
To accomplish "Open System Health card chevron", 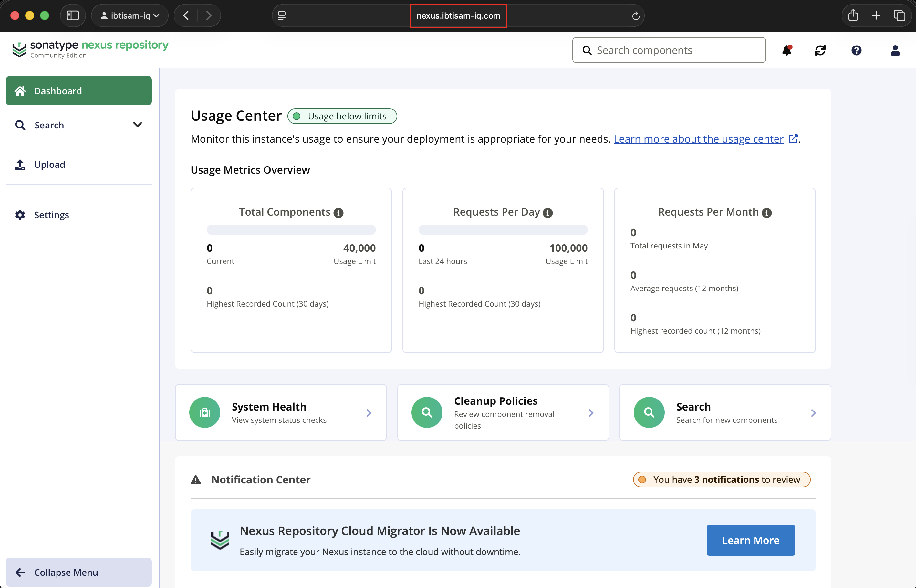I will coord(369,413).
